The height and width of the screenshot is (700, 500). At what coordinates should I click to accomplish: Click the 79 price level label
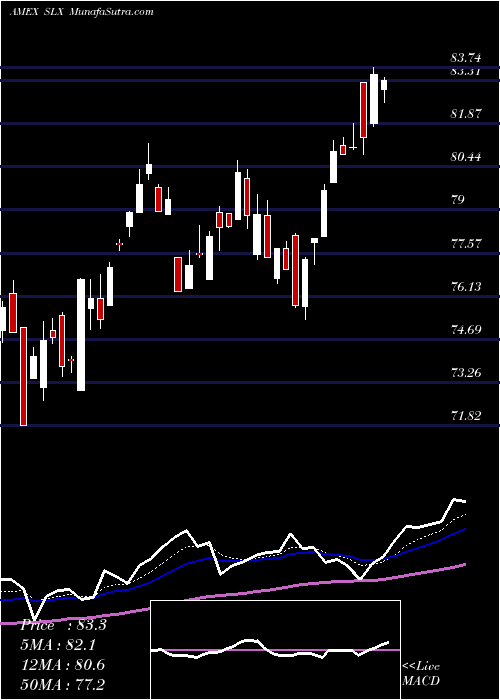458,199
